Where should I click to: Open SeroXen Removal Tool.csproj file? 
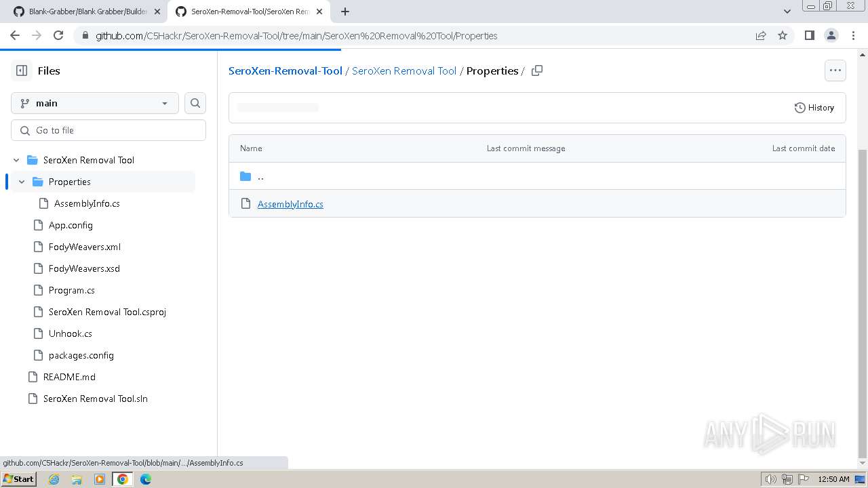tap(107, 312)
